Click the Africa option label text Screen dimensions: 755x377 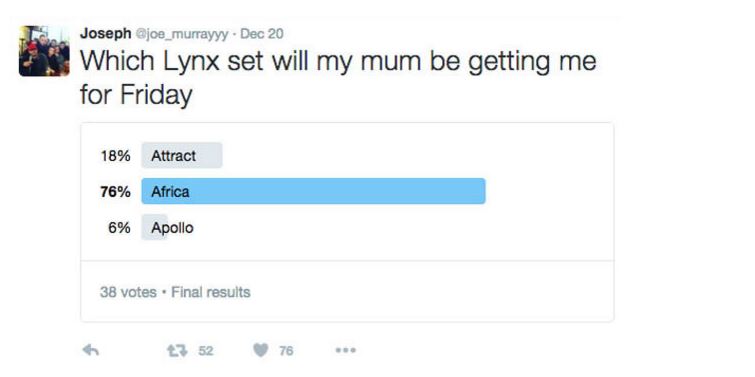click(x=170, y=192)
